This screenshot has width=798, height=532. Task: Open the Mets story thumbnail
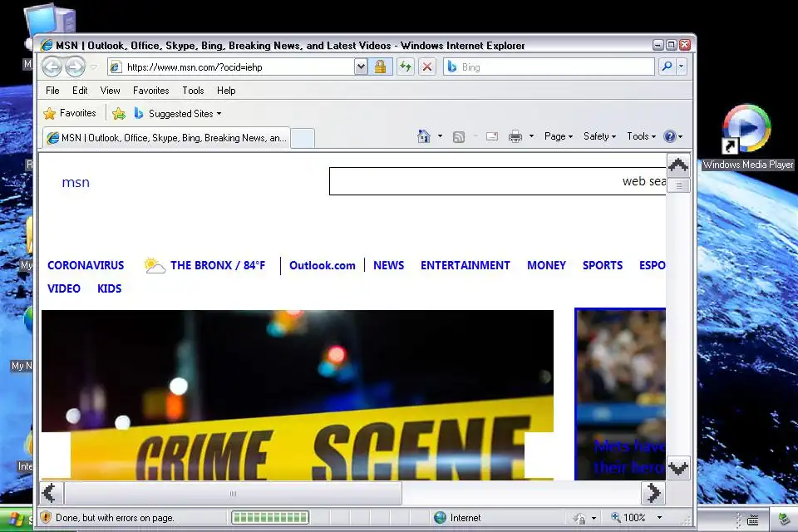pos(620,394)
